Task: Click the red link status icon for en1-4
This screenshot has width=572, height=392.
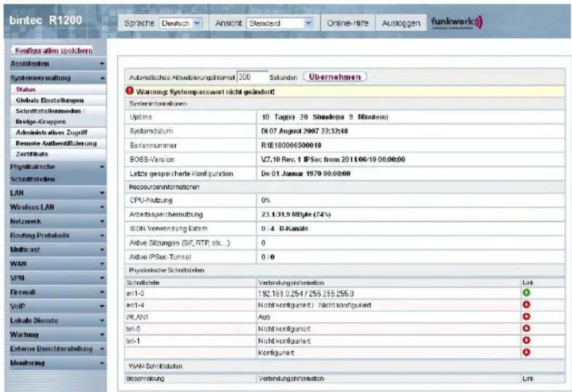Action: tap(526, 305)
